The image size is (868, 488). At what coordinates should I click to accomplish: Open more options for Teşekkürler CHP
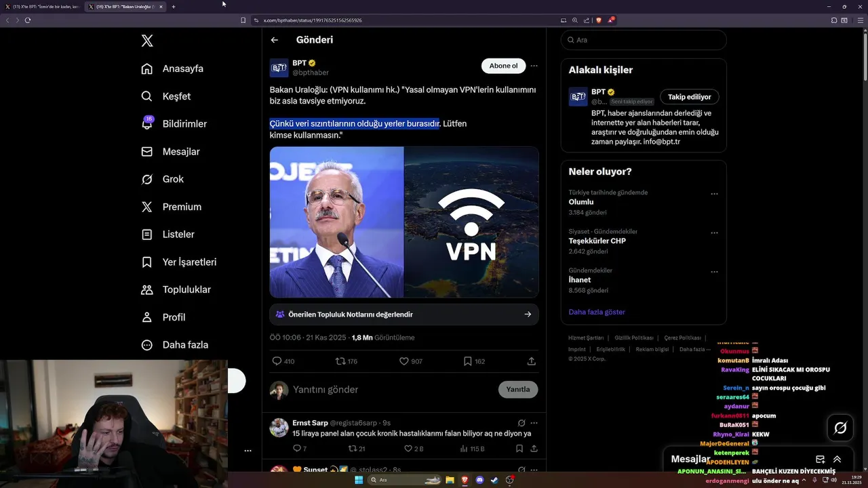714,233
